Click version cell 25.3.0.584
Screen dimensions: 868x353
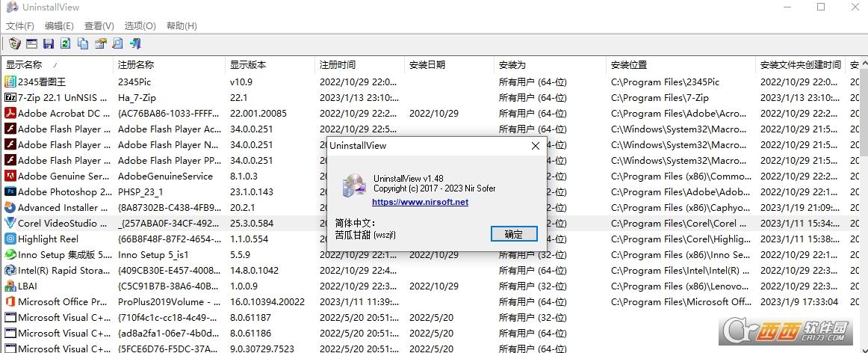point(251,224)
